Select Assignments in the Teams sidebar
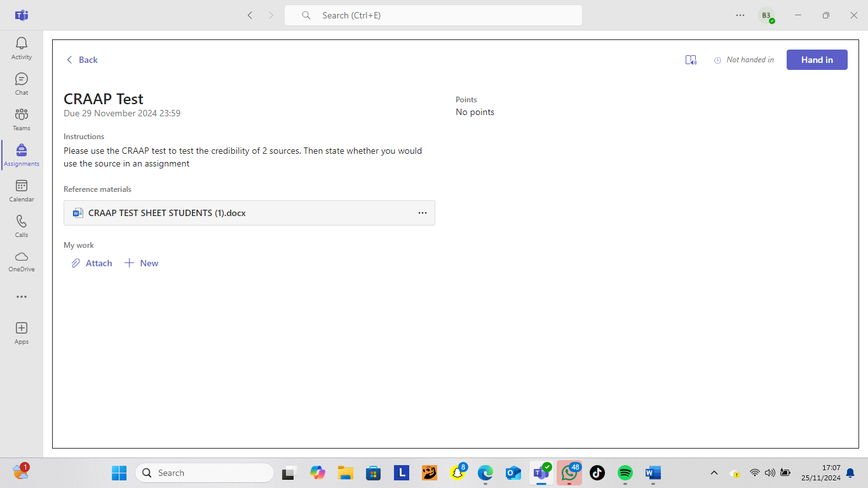The height and width of the screenshot is (488, 868). pos(22,155)
